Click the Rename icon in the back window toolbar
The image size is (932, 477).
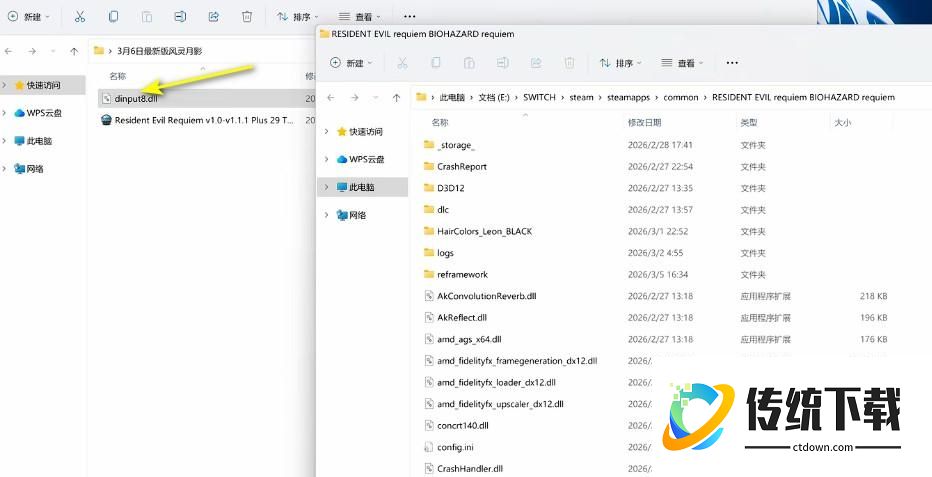tap(180, 17)
